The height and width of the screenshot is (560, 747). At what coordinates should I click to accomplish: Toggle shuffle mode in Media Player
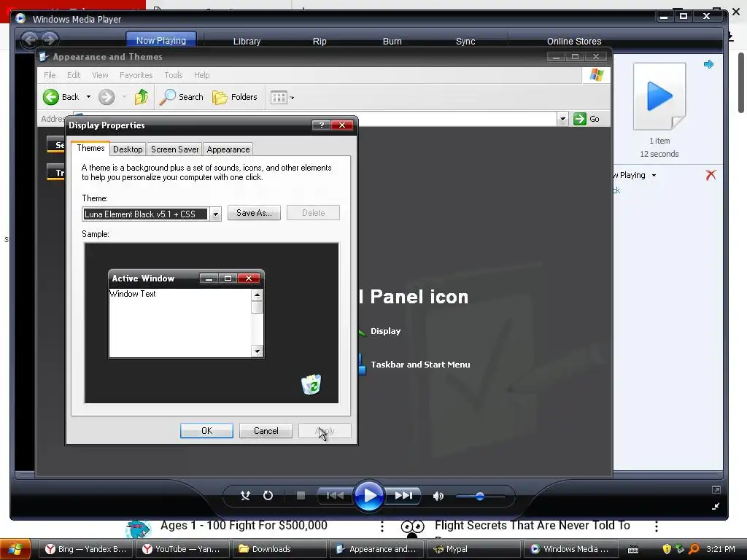(x=245, y=496)
